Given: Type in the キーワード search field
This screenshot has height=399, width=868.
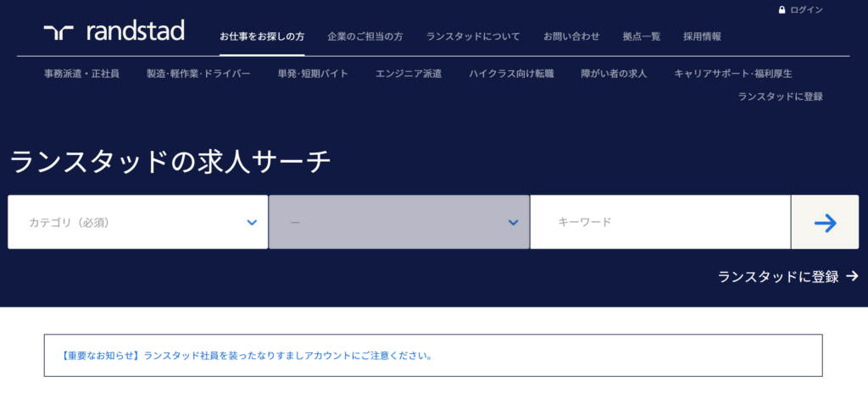Looking at the screenshot, I should click(x=659, y=222).
